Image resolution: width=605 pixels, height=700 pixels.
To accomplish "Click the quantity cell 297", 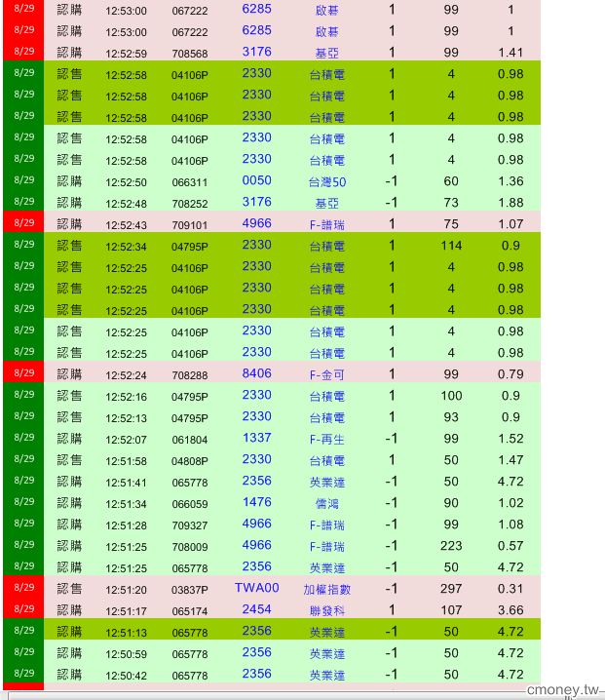I will tap(451, 589).
